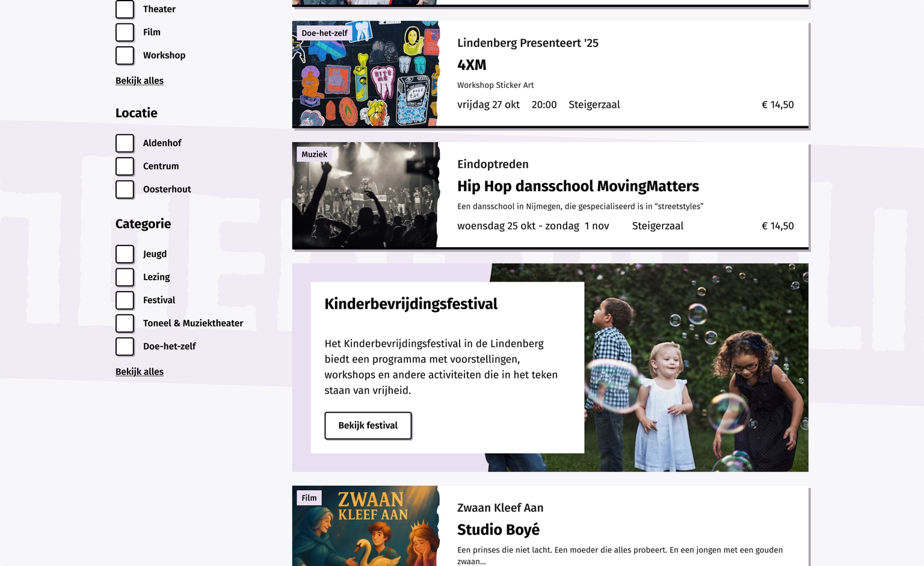The height and width of the screenshot is (566, 924).
Task: Expand genres with first Bekijk alles link
Action: click(140, 81)
